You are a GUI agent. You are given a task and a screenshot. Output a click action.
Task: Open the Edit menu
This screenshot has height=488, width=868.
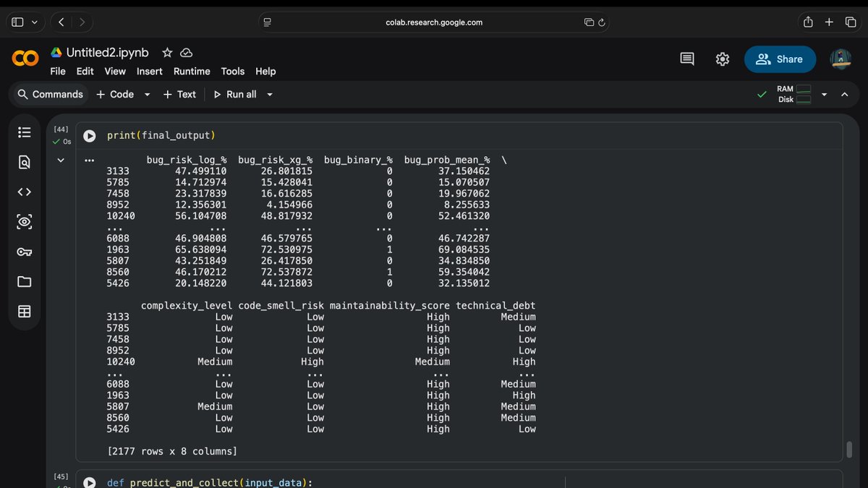pos(85,72)
